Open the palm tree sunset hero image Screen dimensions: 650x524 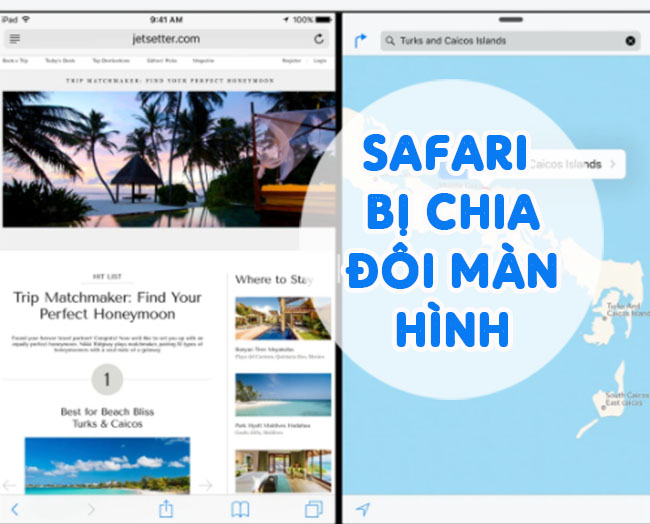169,159
